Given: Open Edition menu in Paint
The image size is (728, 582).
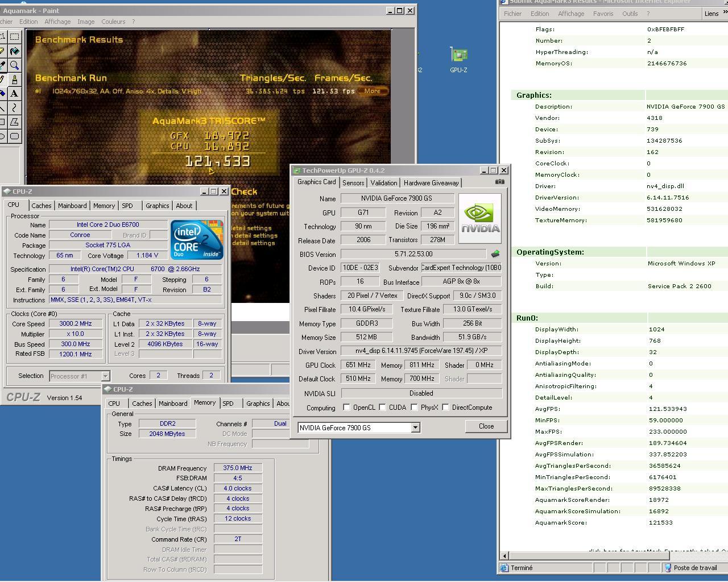Looking at the screenshot, I should 28,22.
